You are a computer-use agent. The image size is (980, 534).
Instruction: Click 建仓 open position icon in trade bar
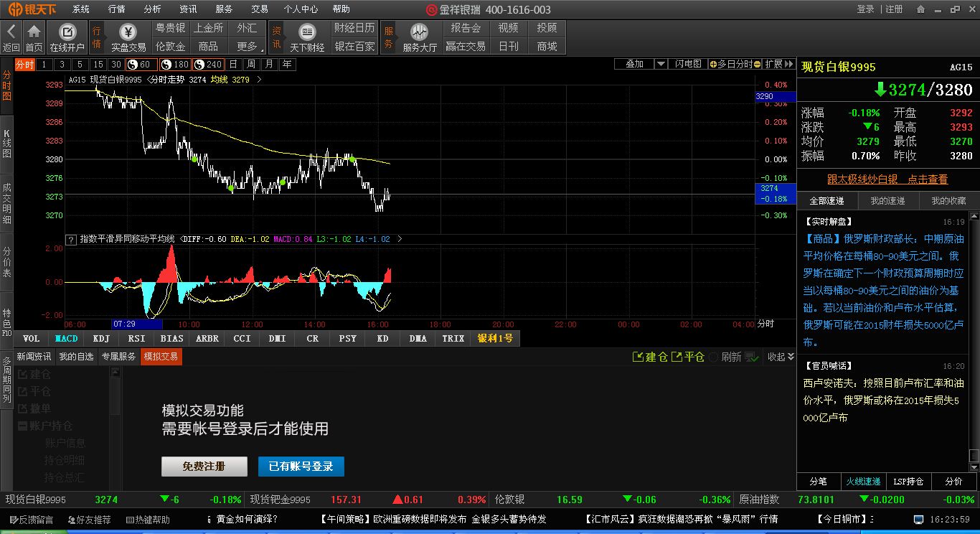637,357
